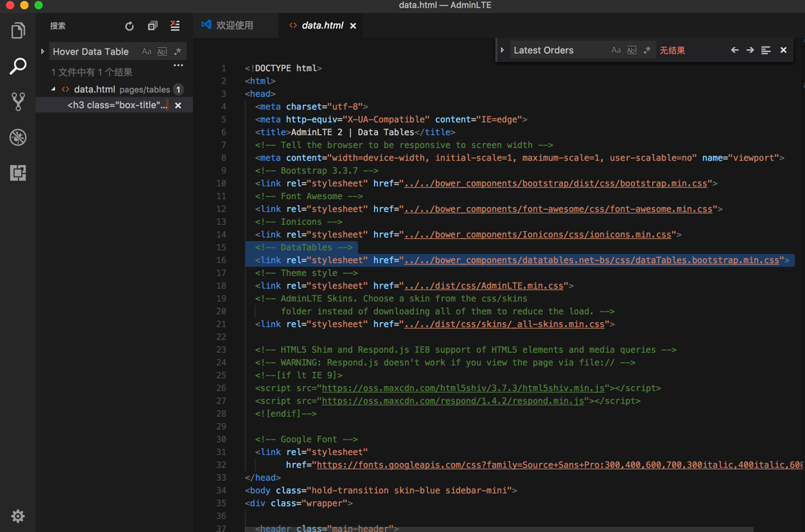Go to previous match in find widget
Screen dimensions: 805x532
click(735, 50)
